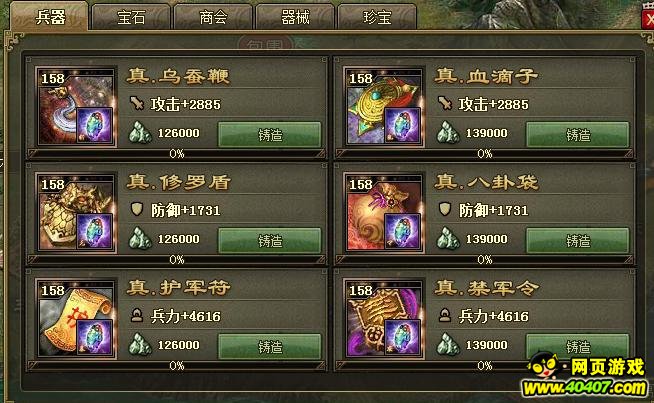
Task: Open the 真.护军符 scroll icon
Action: click(x=76, y=320)
